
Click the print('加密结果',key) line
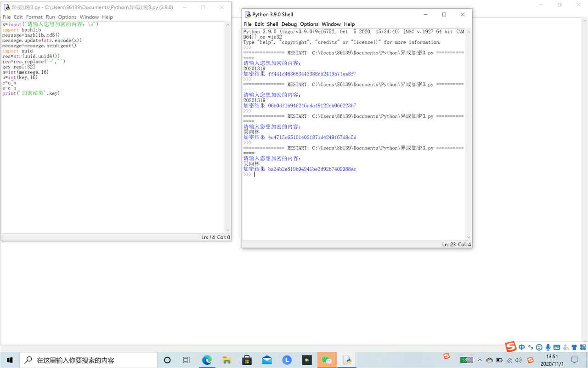tap(31, 93)
